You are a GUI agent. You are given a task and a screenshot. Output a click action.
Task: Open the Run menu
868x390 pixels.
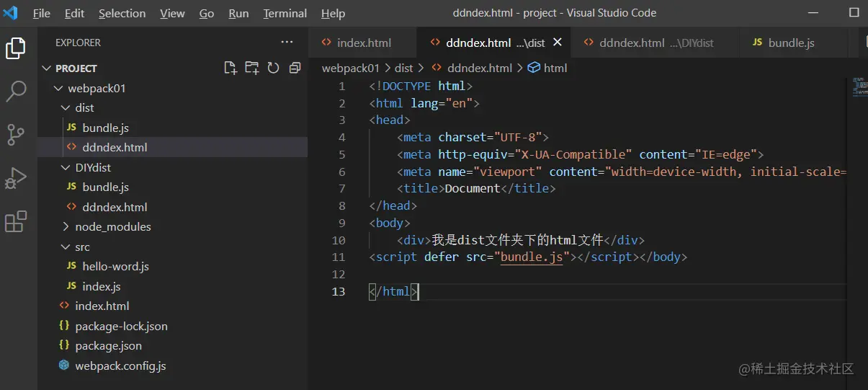pyautogui.click(x=238, y=13)
